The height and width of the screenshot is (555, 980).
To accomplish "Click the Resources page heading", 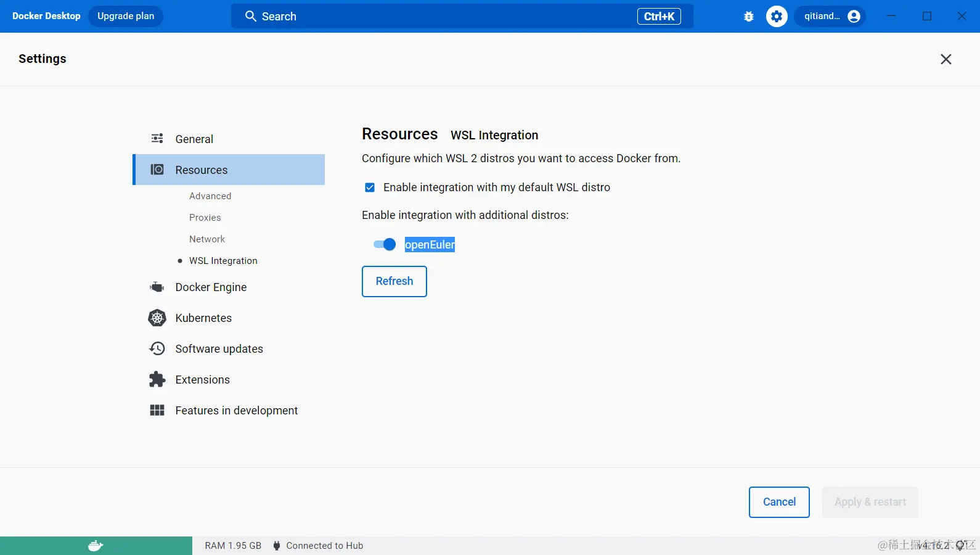I will (x=400, y=134).
